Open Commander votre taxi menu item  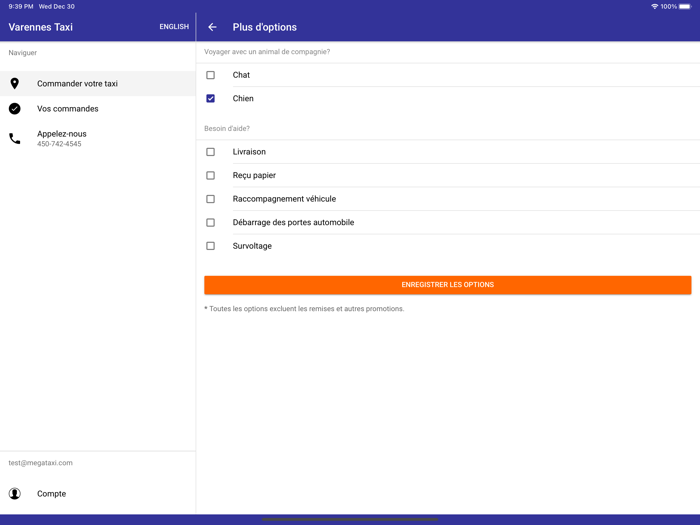point(98,83)
